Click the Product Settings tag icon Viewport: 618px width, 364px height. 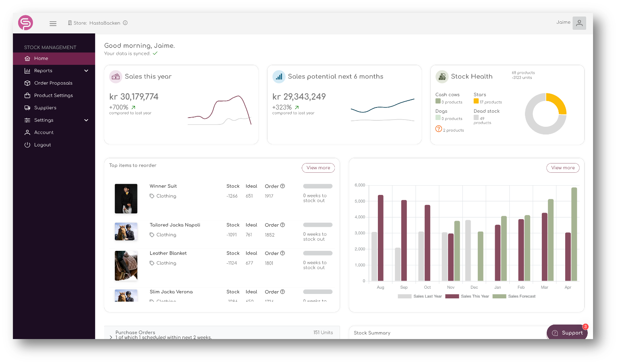[x=27, y=95]
